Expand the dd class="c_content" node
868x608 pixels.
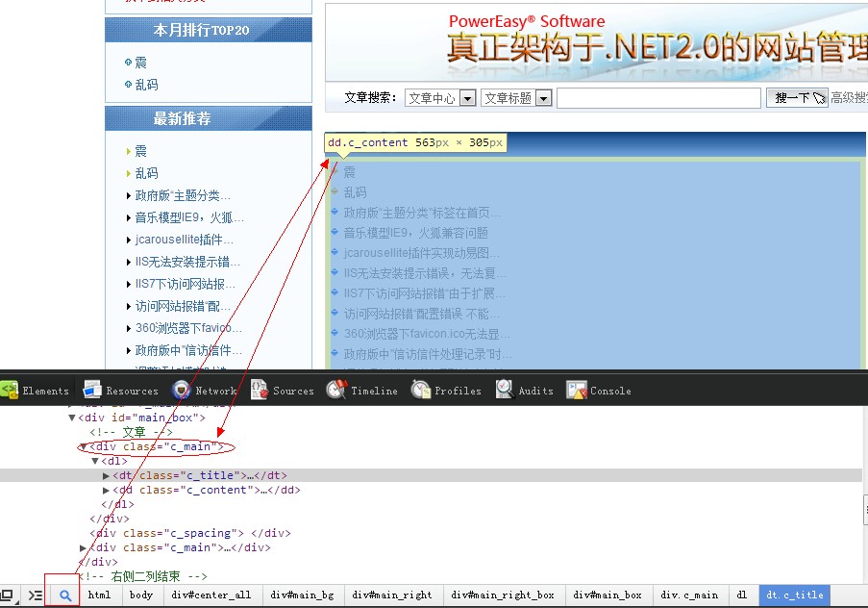[107, 490]
